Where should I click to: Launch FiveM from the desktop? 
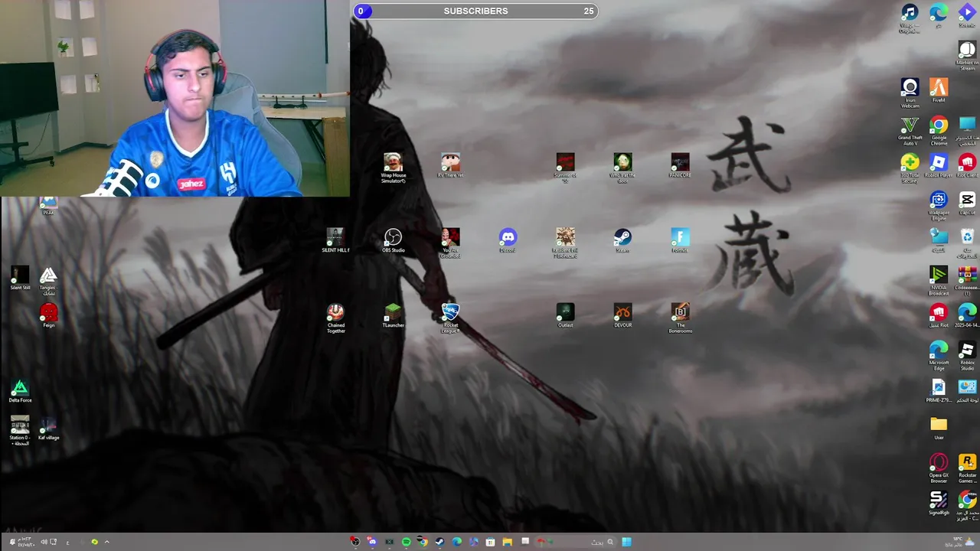(939, 90)
